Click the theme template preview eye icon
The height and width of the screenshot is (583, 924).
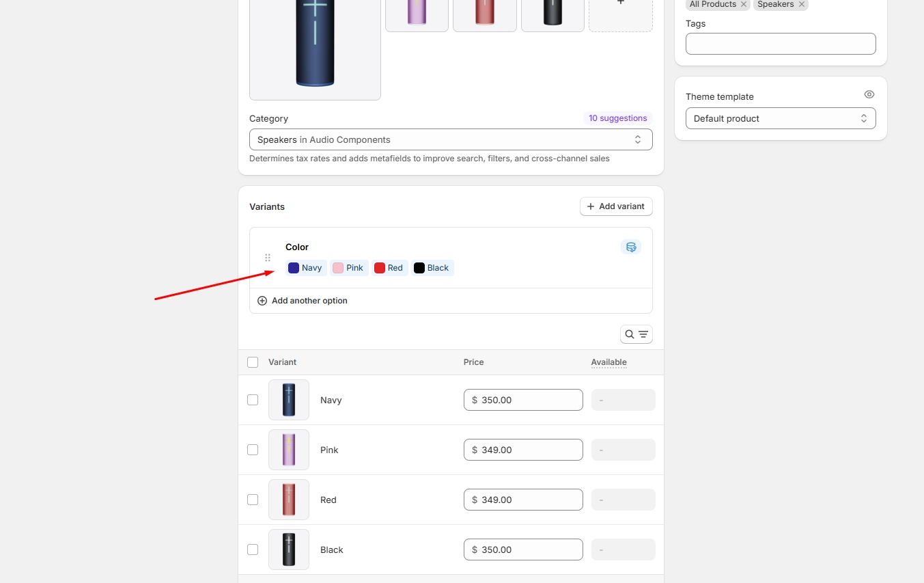(x=869, y=94)
